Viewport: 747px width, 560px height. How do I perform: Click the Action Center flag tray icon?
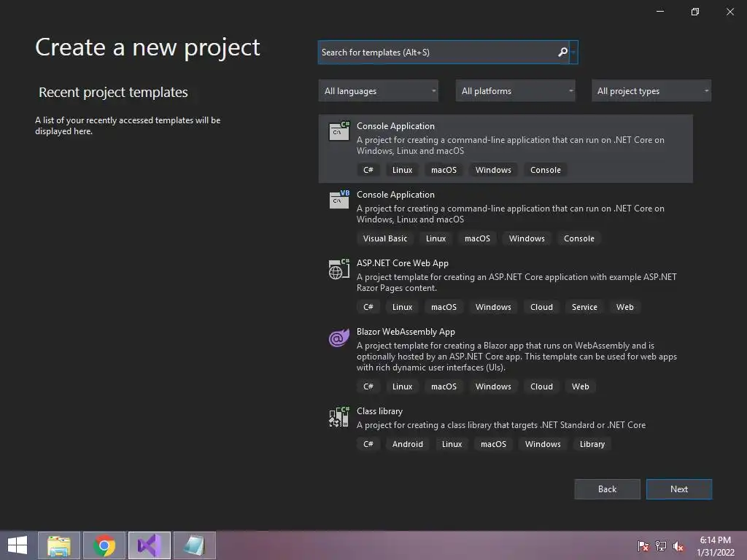(643, 545)
